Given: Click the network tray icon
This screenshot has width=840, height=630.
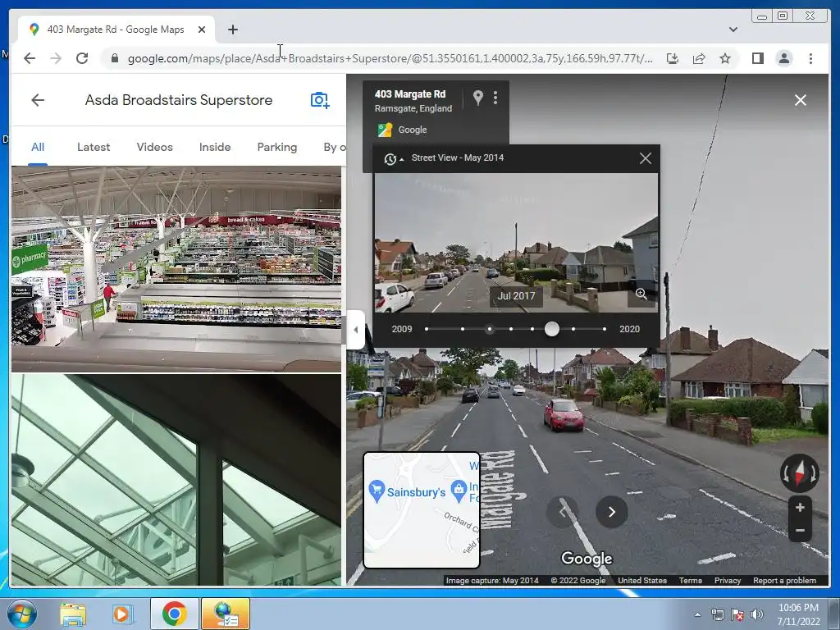Looking at the screenshot, I should pyautogui.click(x=717, y=614).
